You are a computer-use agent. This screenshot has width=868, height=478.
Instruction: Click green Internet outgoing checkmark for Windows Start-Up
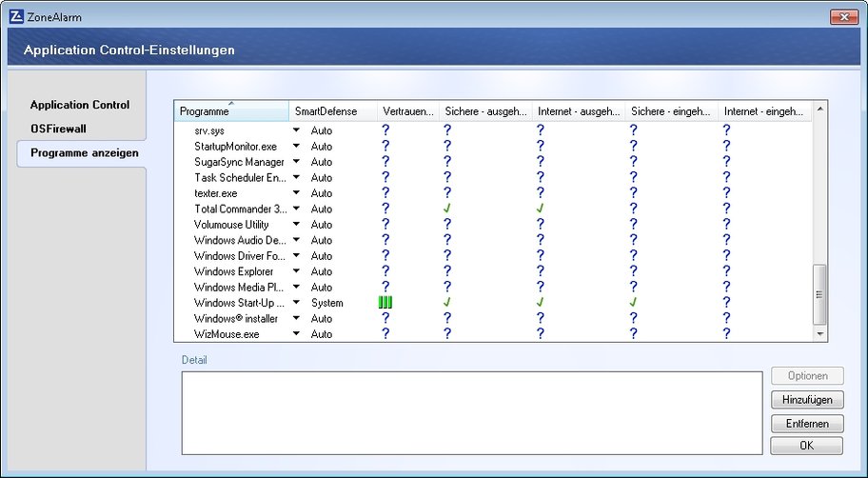(541, 303)
